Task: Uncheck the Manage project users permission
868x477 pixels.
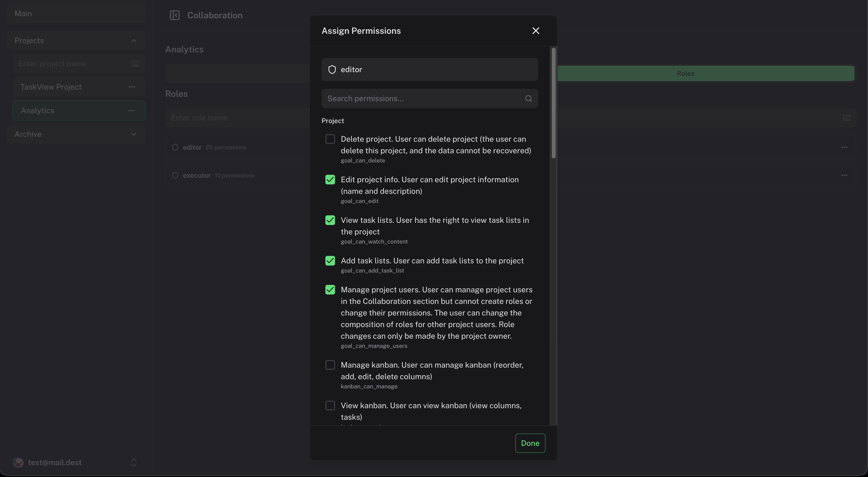Action: (x=330, y=289)
